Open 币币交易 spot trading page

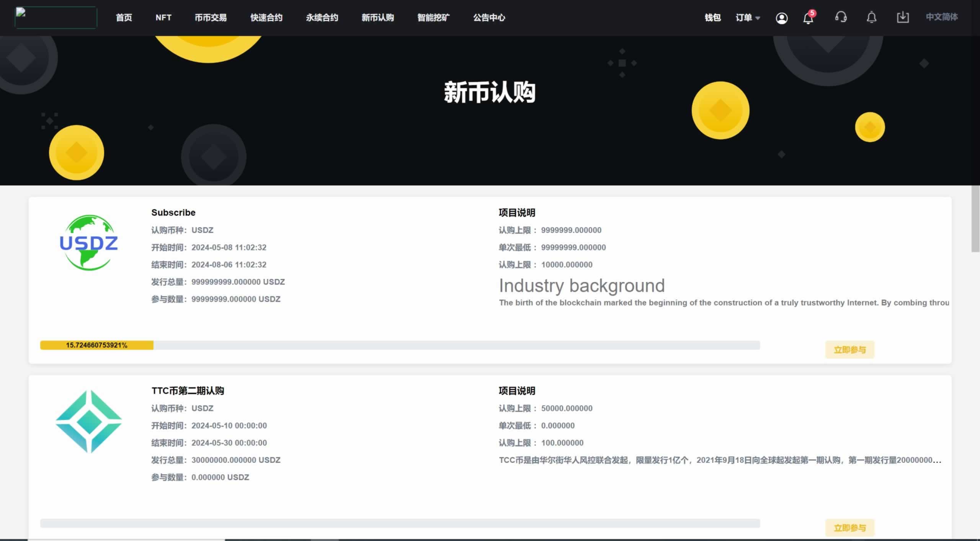(x=211, y=18)
